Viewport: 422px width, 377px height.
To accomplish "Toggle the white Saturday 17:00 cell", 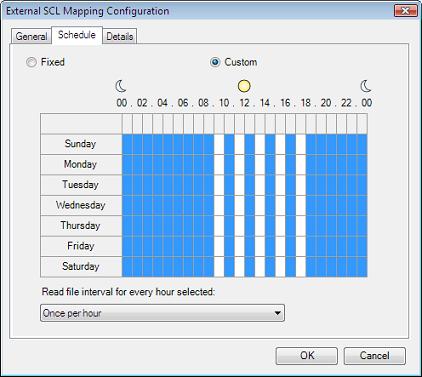I will pos(301,267).
